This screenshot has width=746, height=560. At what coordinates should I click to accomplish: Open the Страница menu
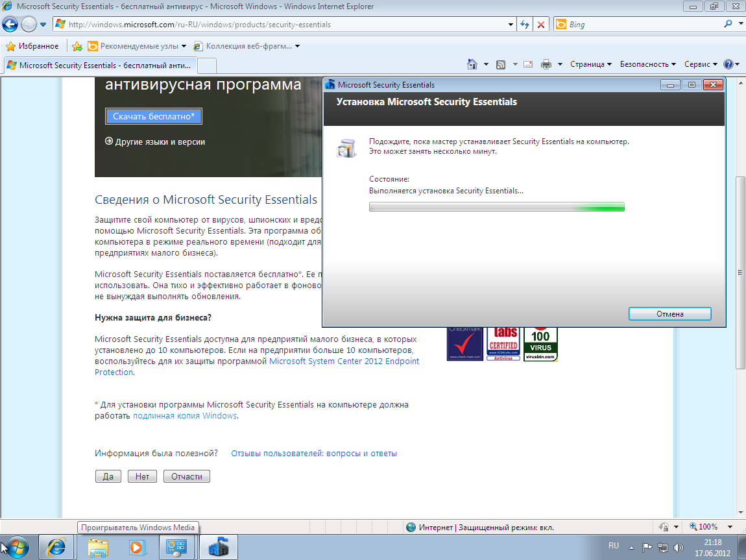click(591, 64)
